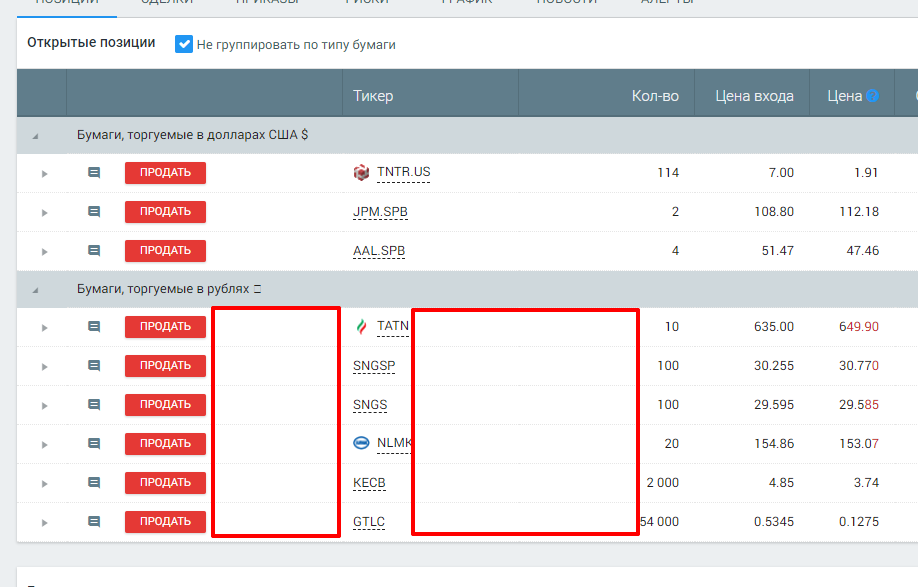Screen dimensions: 918x587
Task: Open the comment icon for SNGSP
Action: pyautogui.click(x=94, y=366)
